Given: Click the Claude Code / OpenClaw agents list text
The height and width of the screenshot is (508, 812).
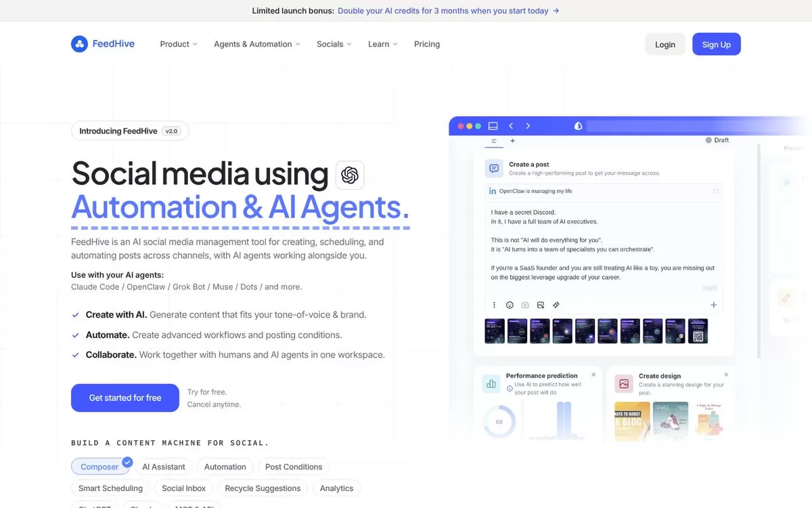Looking at the screenshot, I should point(187,287).
